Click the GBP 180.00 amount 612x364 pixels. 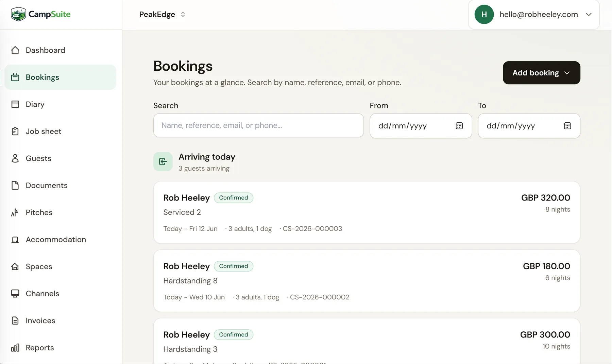546,266
